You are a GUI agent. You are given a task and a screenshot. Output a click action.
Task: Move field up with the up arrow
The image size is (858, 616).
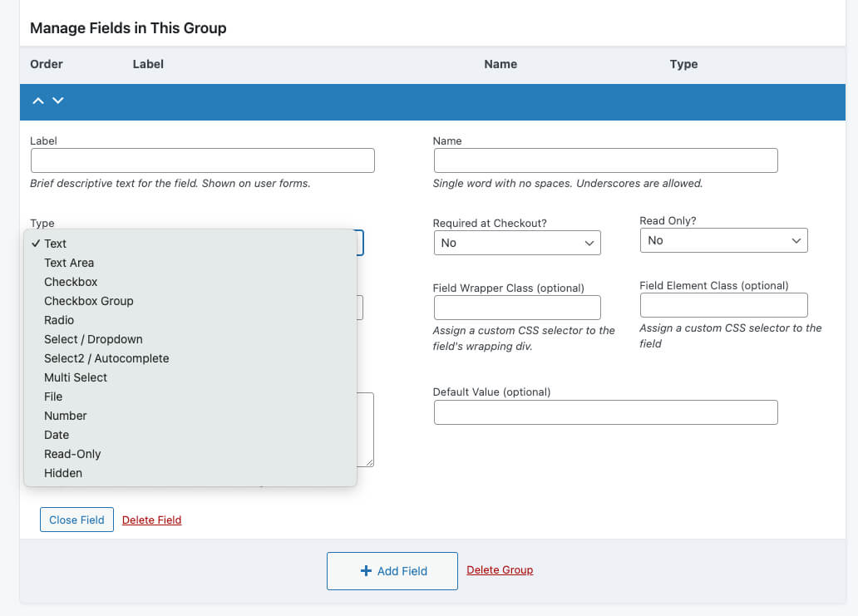37,101
